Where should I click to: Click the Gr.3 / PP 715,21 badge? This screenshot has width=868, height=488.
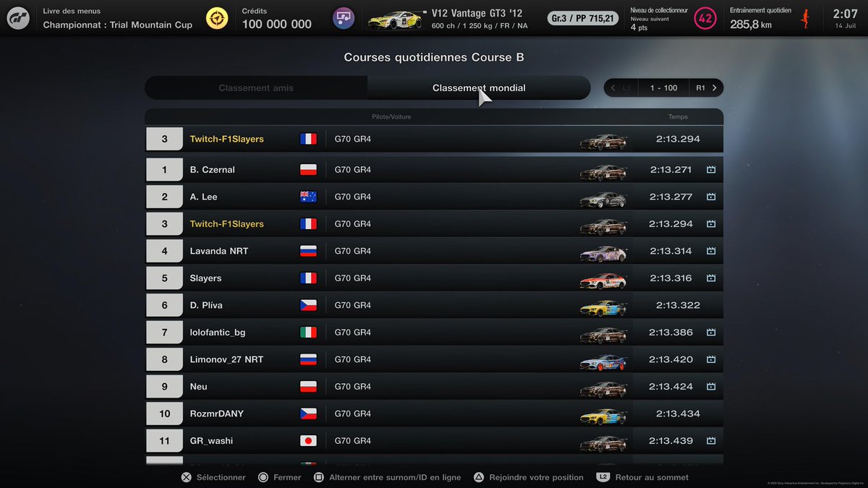point(583,18)
